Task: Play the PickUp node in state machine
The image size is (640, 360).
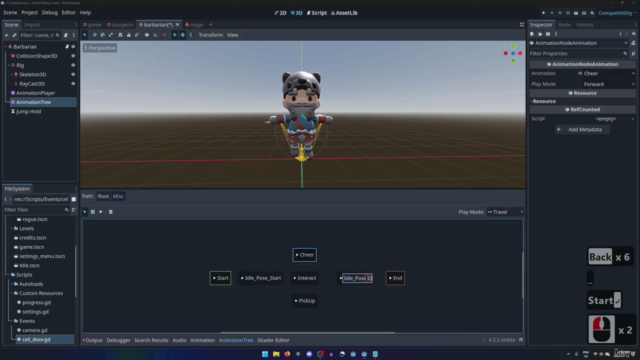Action: tap(296, 301)
